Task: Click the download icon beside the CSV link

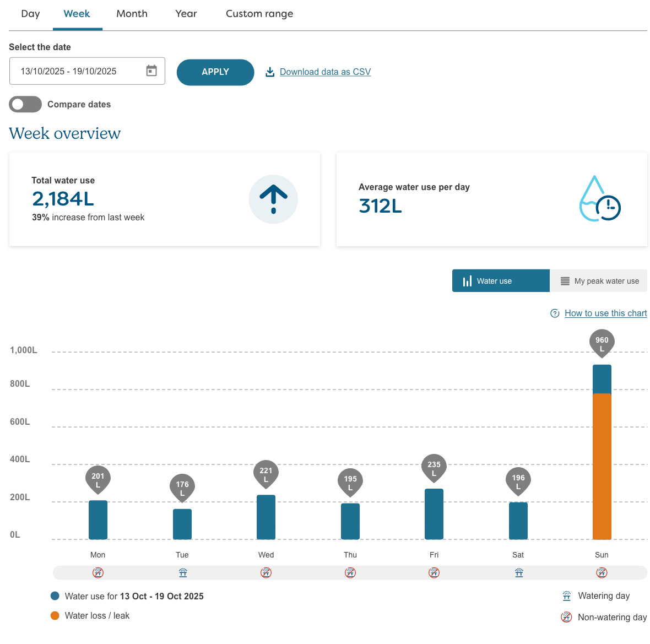Action: (x=270, y=72)
